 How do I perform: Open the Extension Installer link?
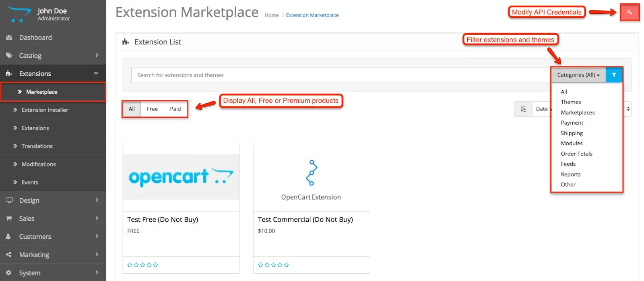pyautogui.click(x=45, y=110)
